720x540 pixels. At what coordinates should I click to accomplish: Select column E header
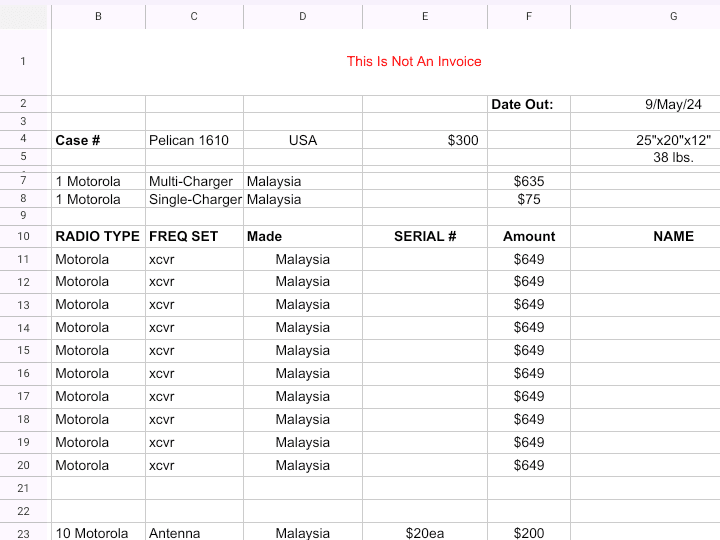pyautogui.click(x=425, y=17)
